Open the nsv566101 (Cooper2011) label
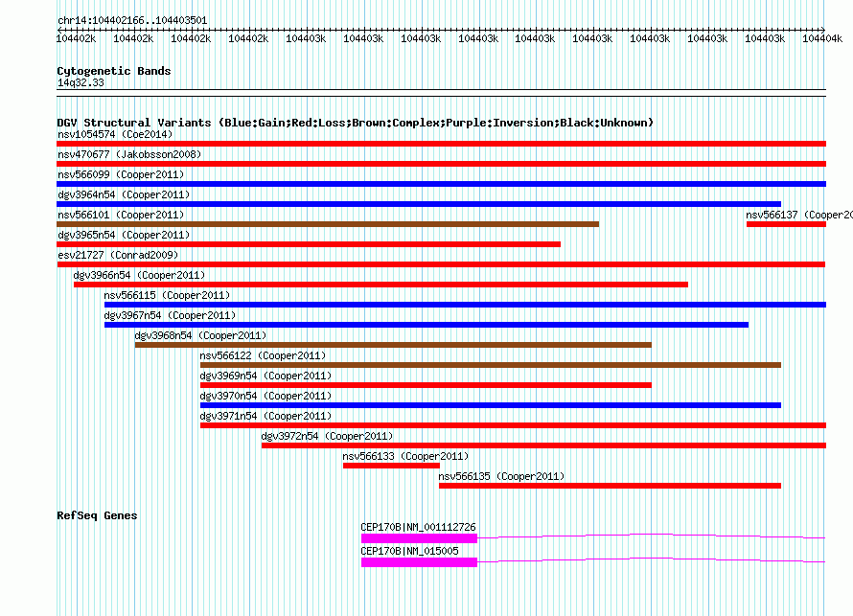This screenshot has width=853, height=616. (x=121, y=215)
